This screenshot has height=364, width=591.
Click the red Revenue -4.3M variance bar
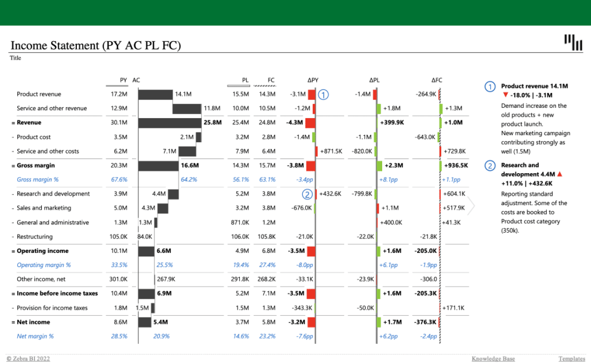(x=310, y=123)
